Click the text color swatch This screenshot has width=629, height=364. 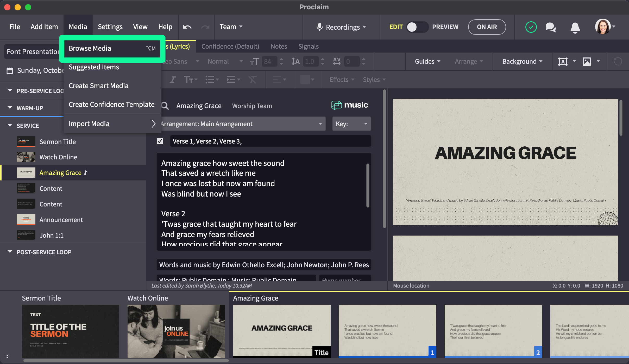pyautogui.click(x=305, y=80)
